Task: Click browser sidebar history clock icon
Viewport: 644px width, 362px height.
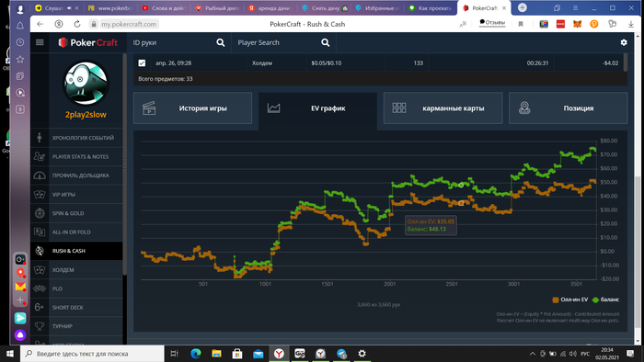Action: tap(20, 42)
